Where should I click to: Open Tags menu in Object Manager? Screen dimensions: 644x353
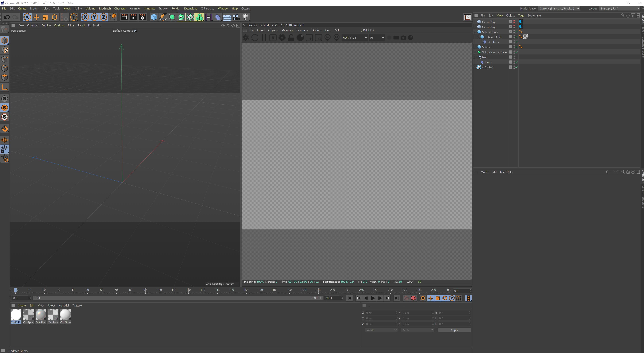click(521, 15)
